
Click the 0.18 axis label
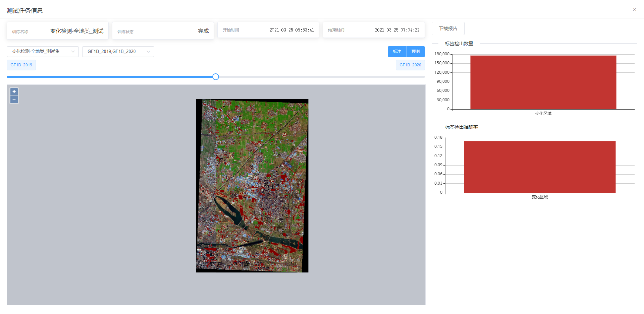click(438, 137)
